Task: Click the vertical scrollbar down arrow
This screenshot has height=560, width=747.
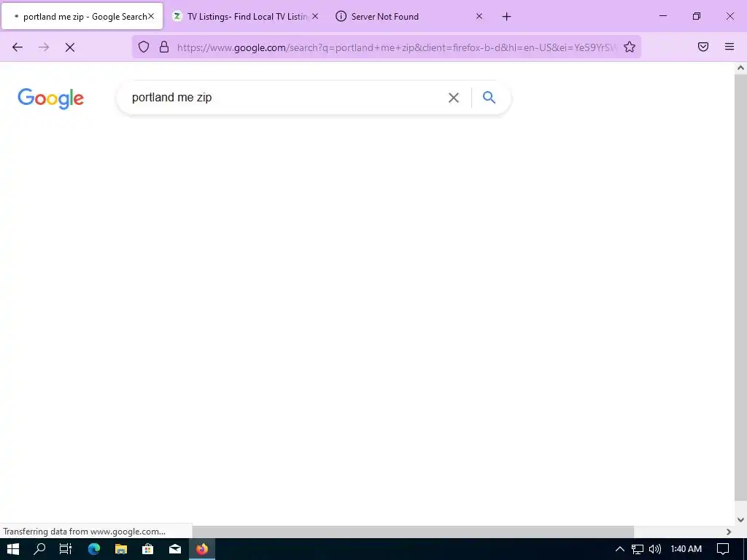Action: (740, 519)
